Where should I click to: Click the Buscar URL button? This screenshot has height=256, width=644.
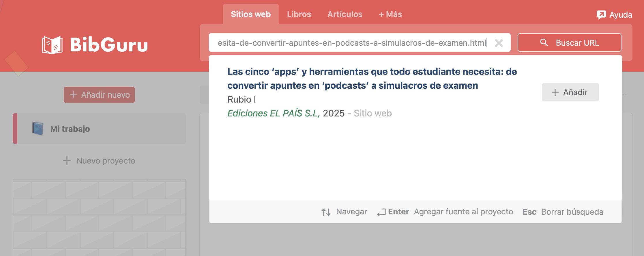click(569, 42)
